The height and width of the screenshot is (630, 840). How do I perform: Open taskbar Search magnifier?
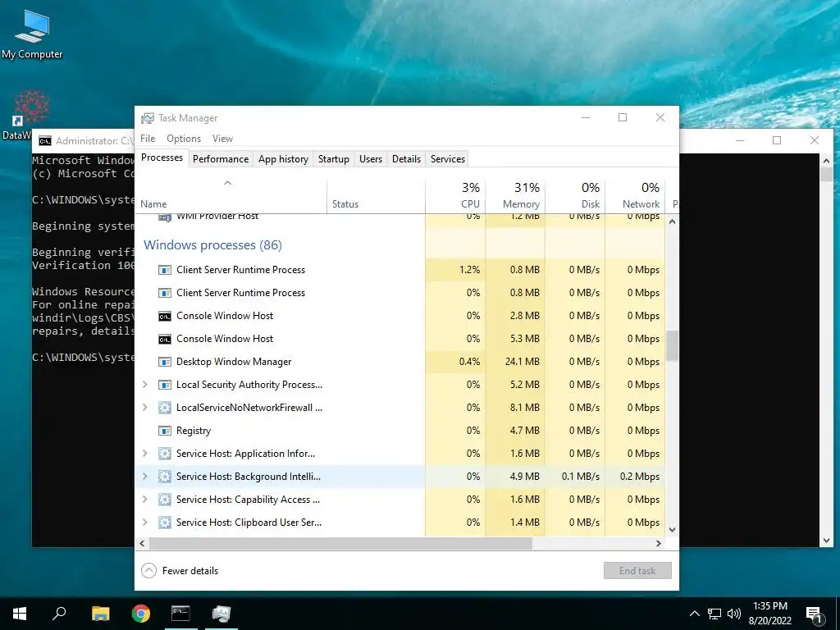coord(59,614)
